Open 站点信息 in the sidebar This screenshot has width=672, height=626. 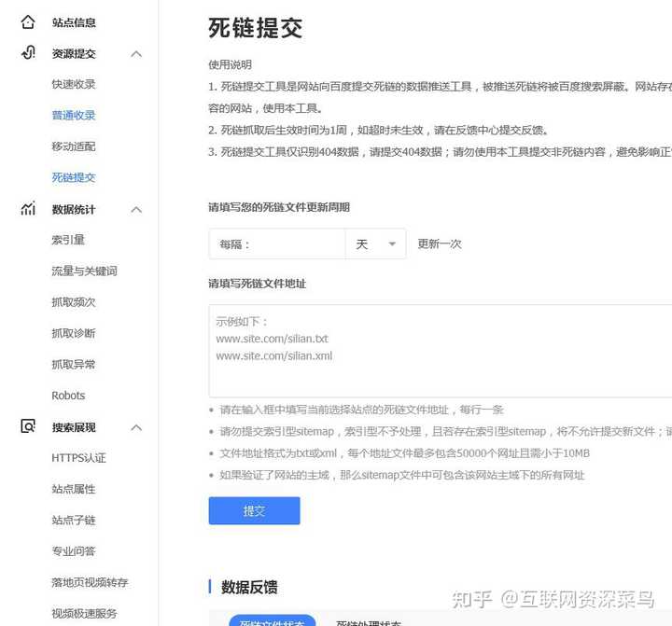tap(74, 22)
